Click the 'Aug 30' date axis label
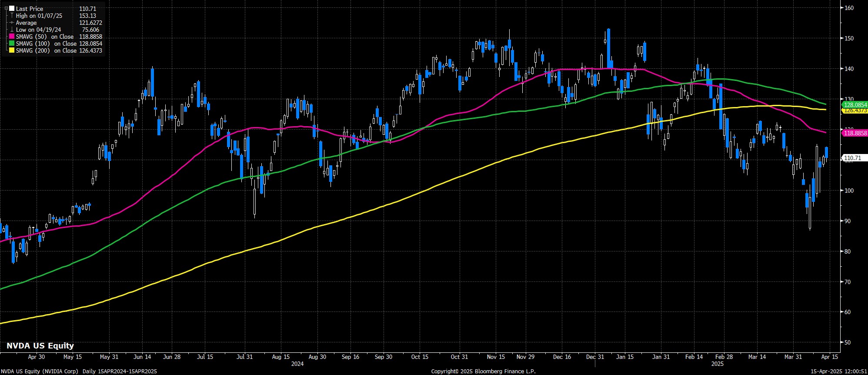This screenshot has height=375, width=868. pos(317,357)
